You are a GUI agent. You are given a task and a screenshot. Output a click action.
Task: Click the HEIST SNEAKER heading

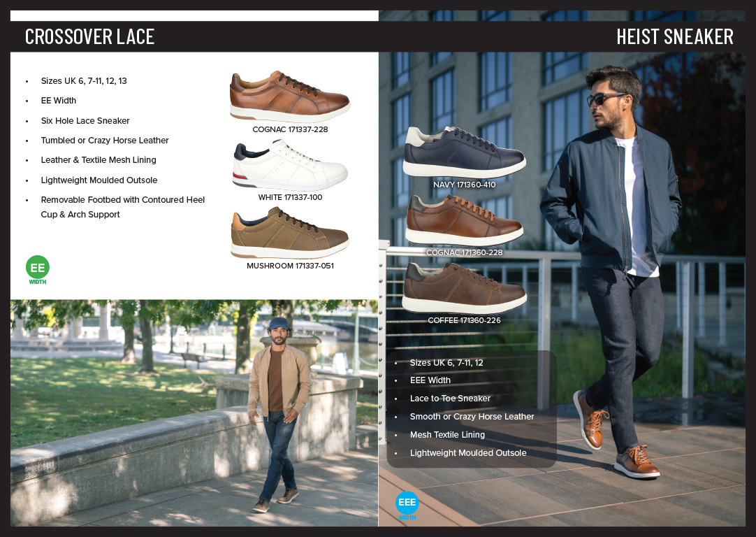[x=674, y=36]
